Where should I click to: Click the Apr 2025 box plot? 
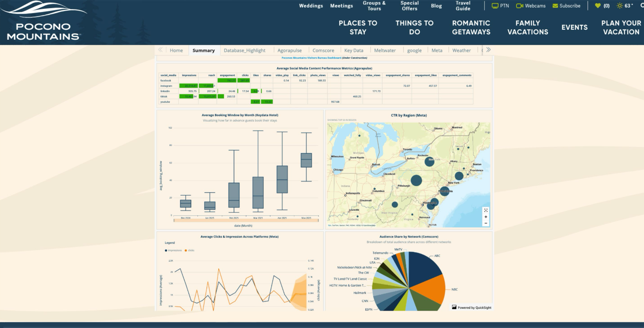282,179
